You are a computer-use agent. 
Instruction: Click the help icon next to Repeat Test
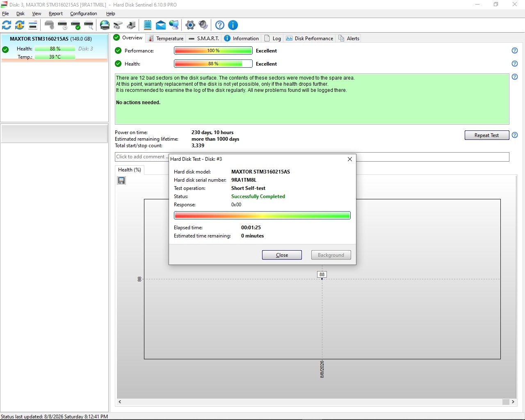coord(515,135)
